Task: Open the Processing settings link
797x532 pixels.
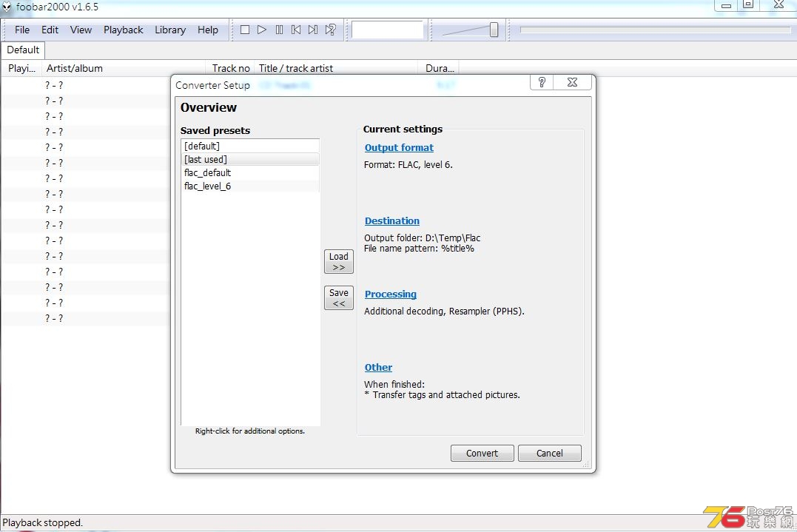Action: 391,294
